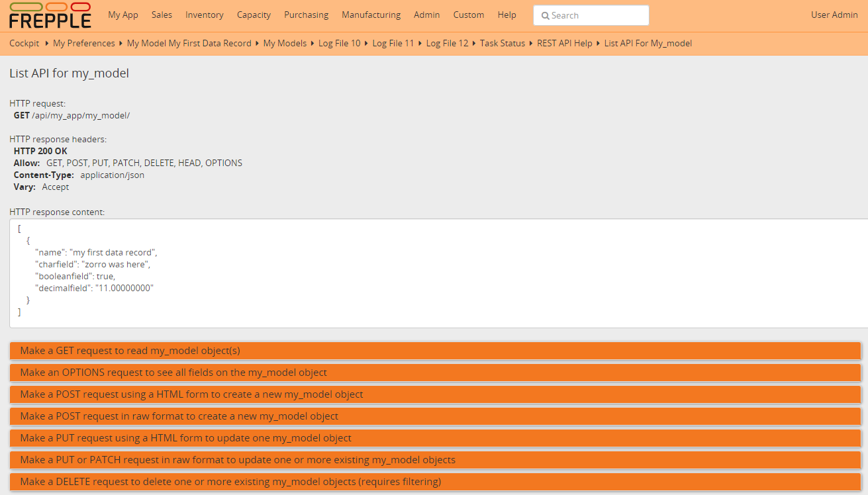Image resolution: width=868 pixels, height=495 pixels.
Task: Open Task Status breadcrumb link
Action: pos(502,43)
